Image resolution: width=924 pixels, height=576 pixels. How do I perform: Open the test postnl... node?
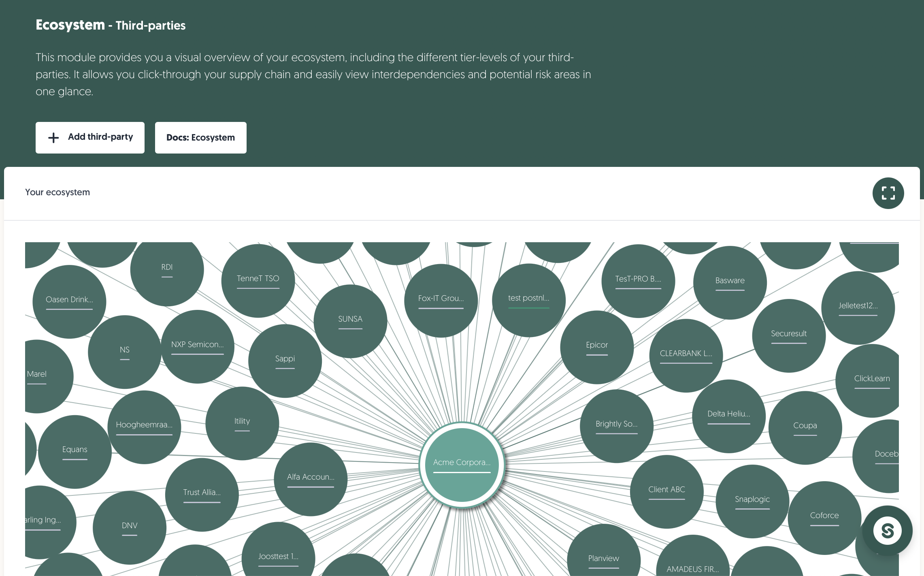click(529, 300)
